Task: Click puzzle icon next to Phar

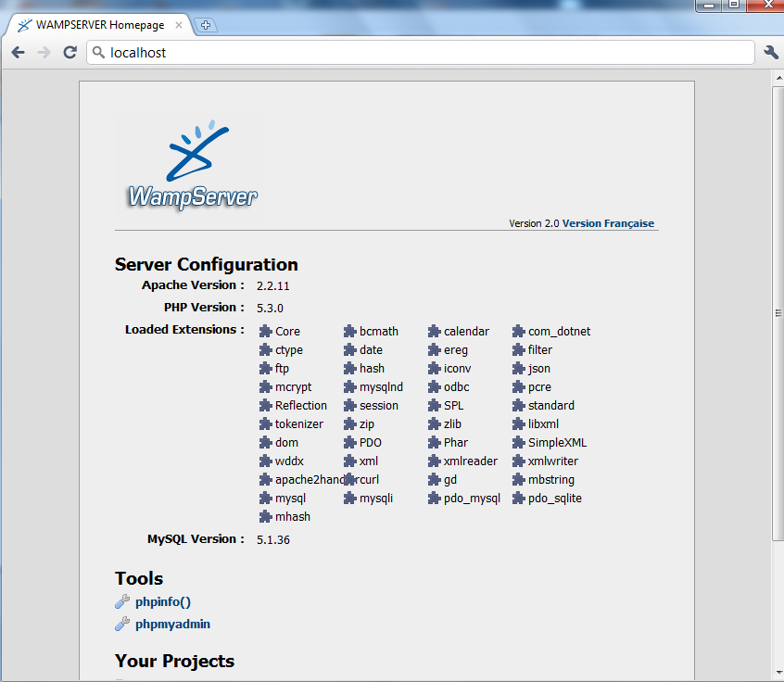Action: (434, 443)
